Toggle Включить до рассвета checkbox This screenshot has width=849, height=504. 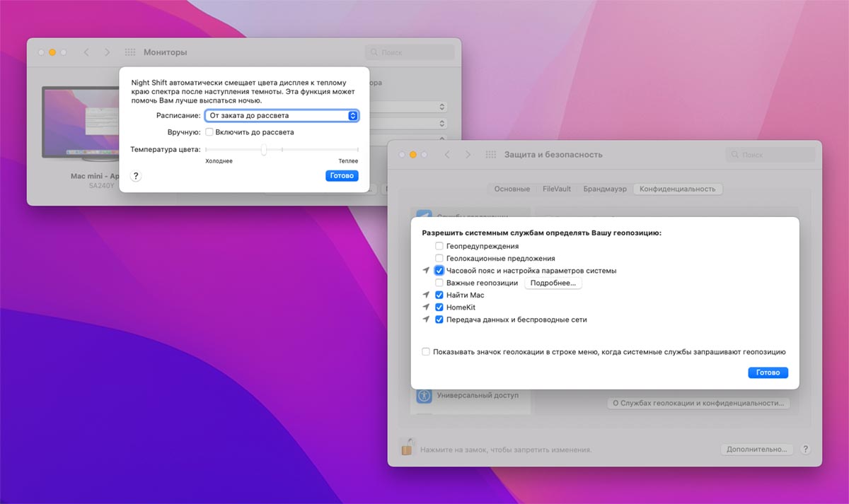[209, 132]
